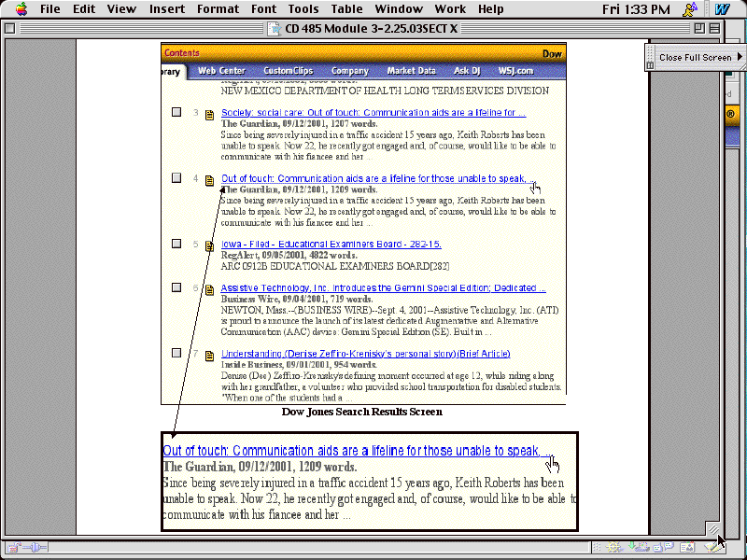Click the AOL Instant Messenger running-man icon
Image resolution: width=747 pixels, height=560 pixels.
690,9
